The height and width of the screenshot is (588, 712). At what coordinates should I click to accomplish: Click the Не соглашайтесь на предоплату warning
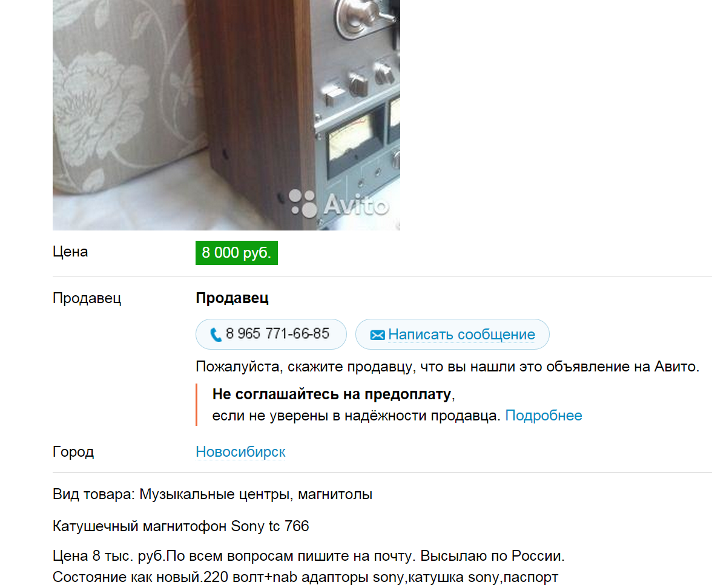tap(333, 394)
